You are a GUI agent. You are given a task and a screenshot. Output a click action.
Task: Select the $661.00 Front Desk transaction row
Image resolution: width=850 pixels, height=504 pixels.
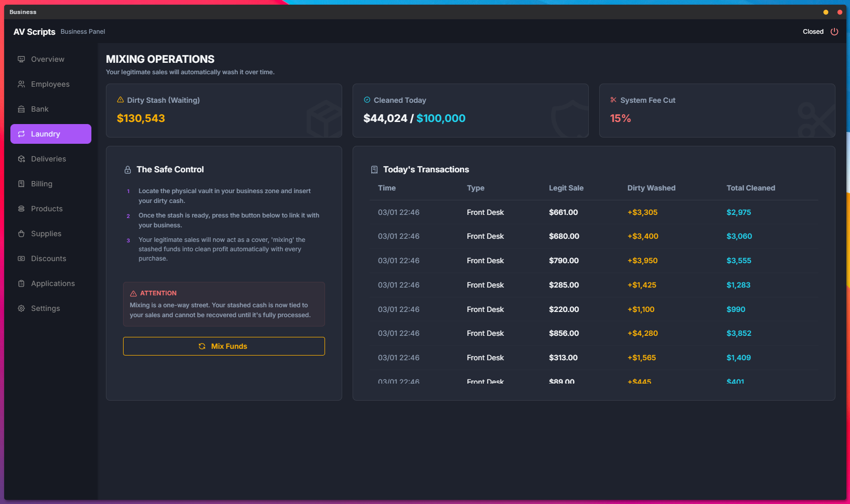(593, 212)
